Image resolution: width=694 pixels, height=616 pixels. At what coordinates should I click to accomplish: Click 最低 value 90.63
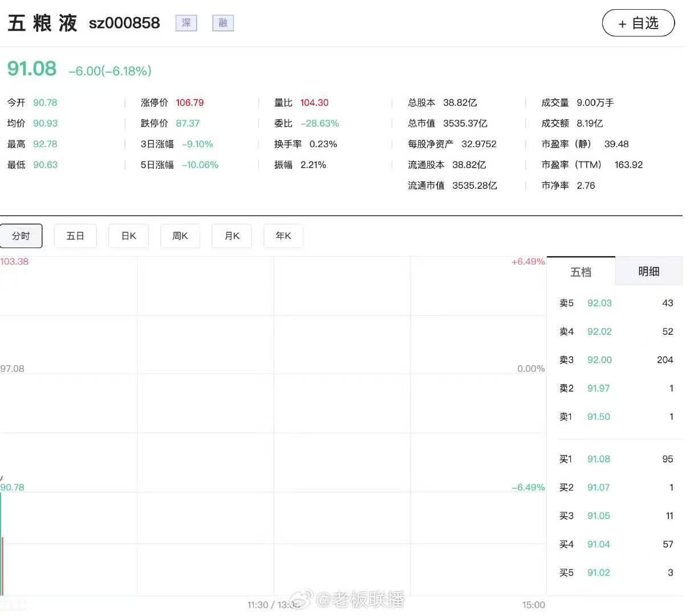click(45, 165)
